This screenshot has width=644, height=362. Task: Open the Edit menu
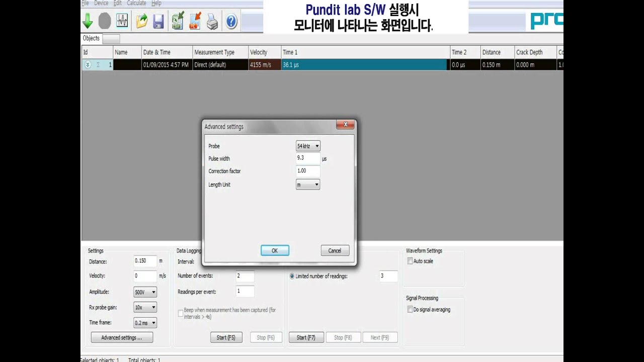(117, 3)
